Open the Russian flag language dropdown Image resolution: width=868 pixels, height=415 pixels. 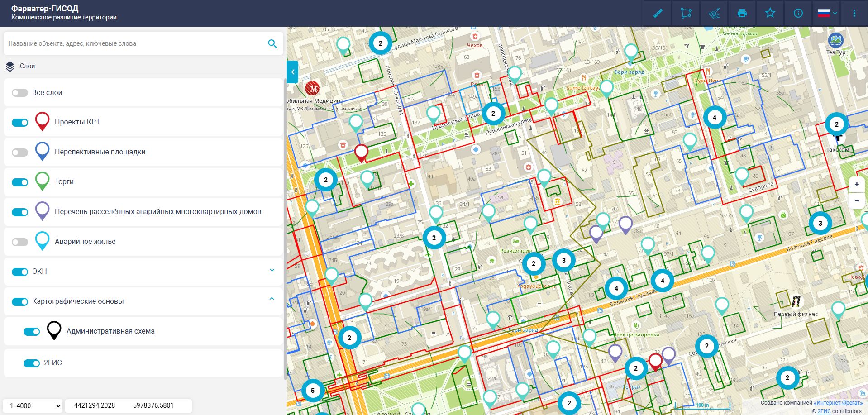(827, 13)
